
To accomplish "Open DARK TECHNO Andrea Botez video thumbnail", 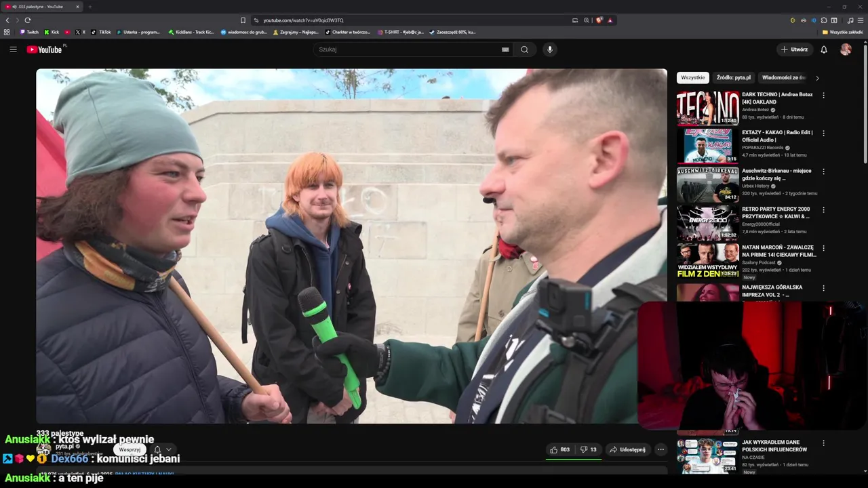I will tap(707, 108).
